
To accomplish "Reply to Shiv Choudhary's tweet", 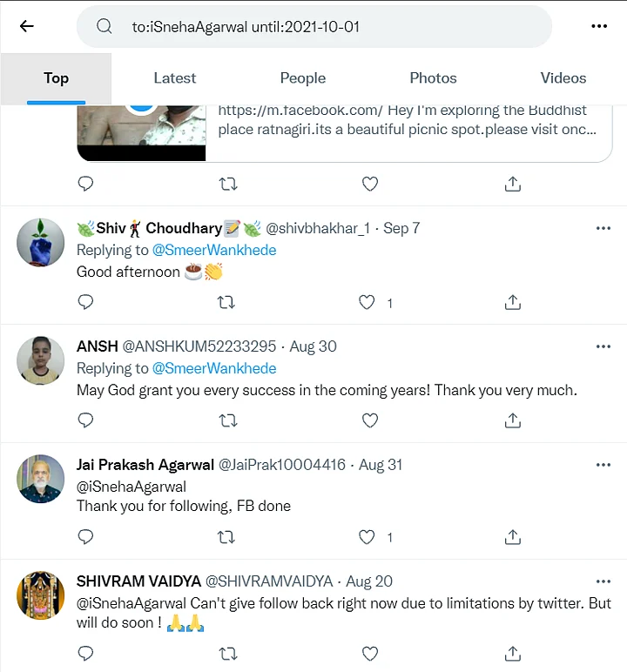I will click(85, 303).
